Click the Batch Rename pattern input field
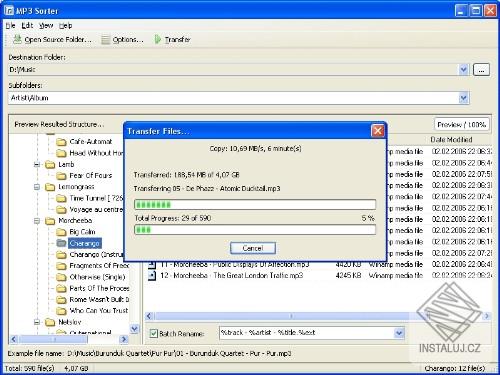 coord(307,333)
